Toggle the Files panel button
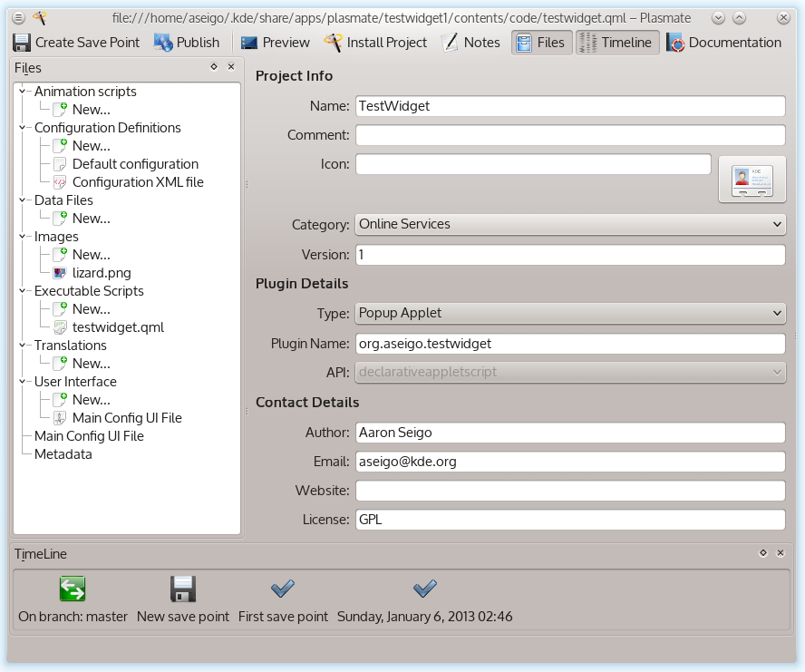This screenshot has height=672, width=805. pyautogui.click(x=541, y=43)
